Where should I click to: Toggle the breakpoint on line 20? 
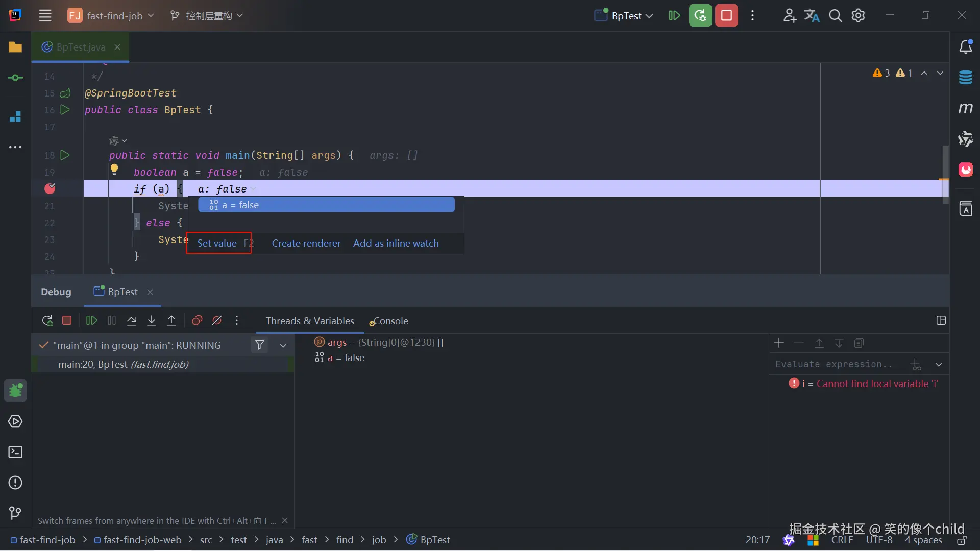(x=50, y=188)
